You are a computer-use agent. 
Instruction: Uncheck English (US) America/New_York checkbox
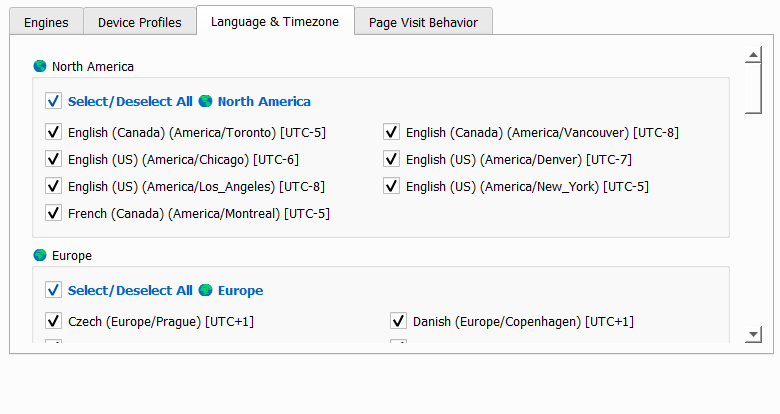tap(392, 186)
